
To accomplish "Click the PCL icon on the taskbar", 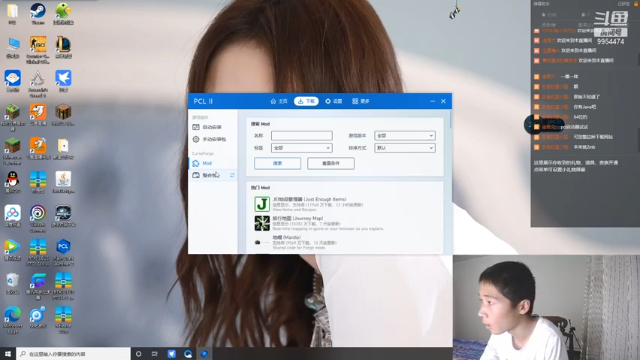I will (204, 354).
